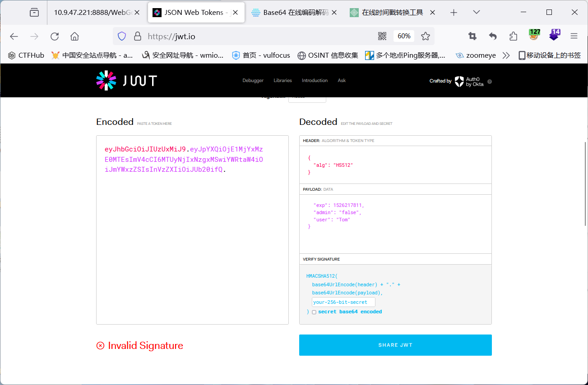Click the Auth0 by Okta logo
Image resolution: width=588 pixels, height=385 pixels.
(469, 81)
